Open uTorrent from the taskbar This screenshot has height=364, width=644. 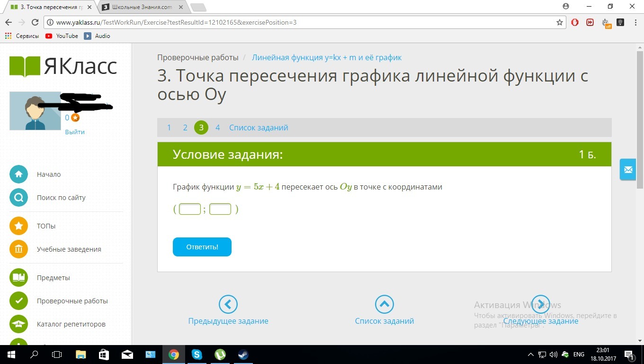220,355
